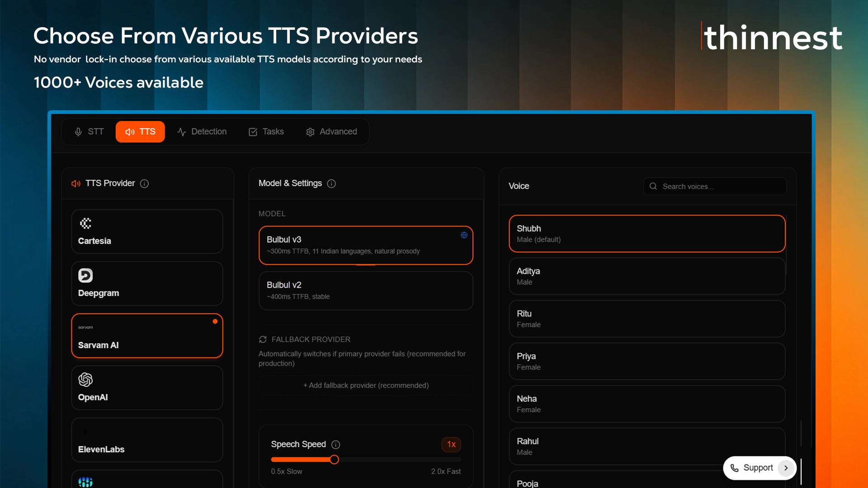
Task: Click in the Search voices field
Action: tap(715, 186)
